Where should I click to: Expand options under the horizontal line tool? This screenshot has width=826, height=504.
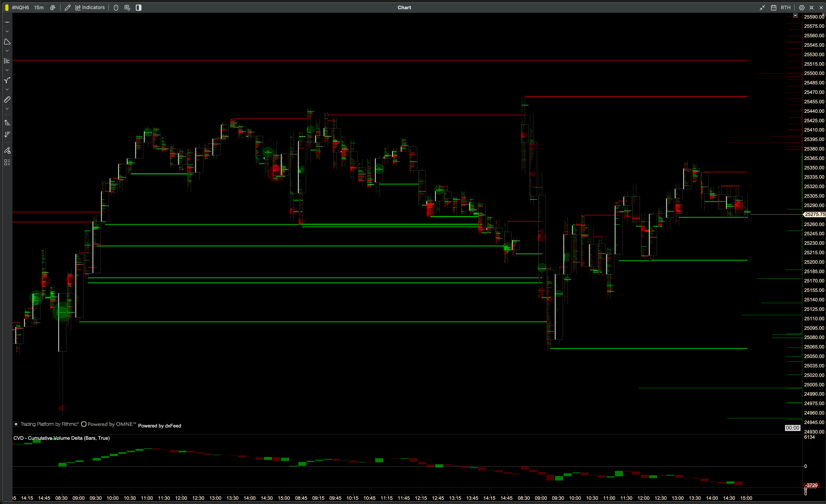click(7, 31)
